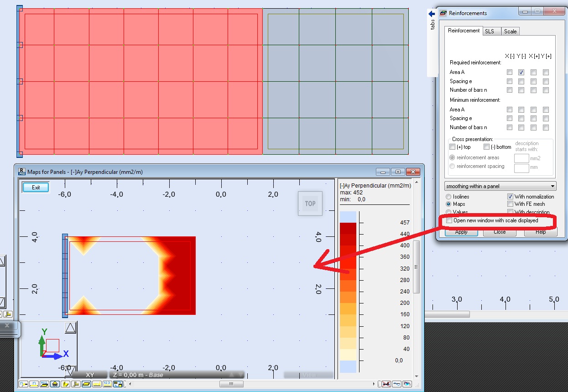Toggle bar numbers display icon
Screen dimensions: 568x392
tap(34, 384)
